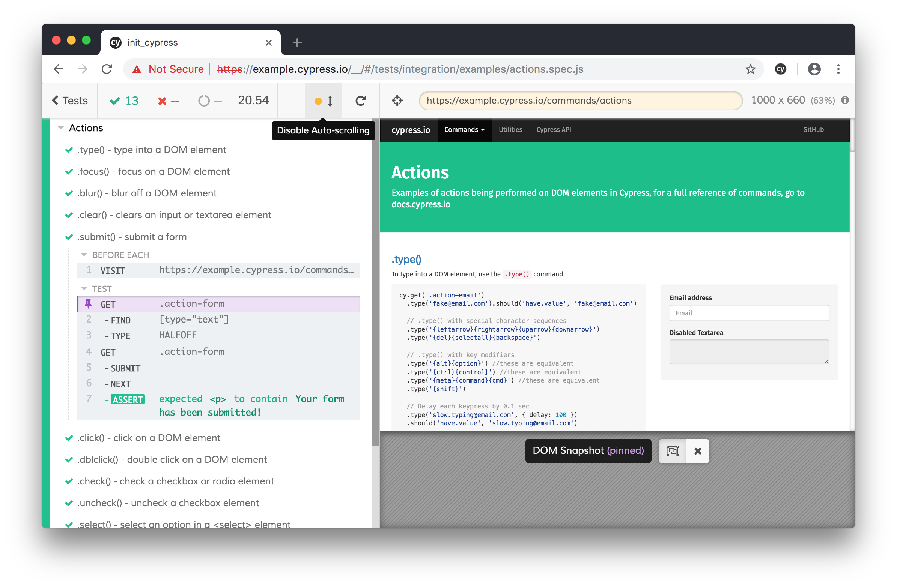Select the NEXT command row
Screen dimensions: 897x588
point(218,384)
